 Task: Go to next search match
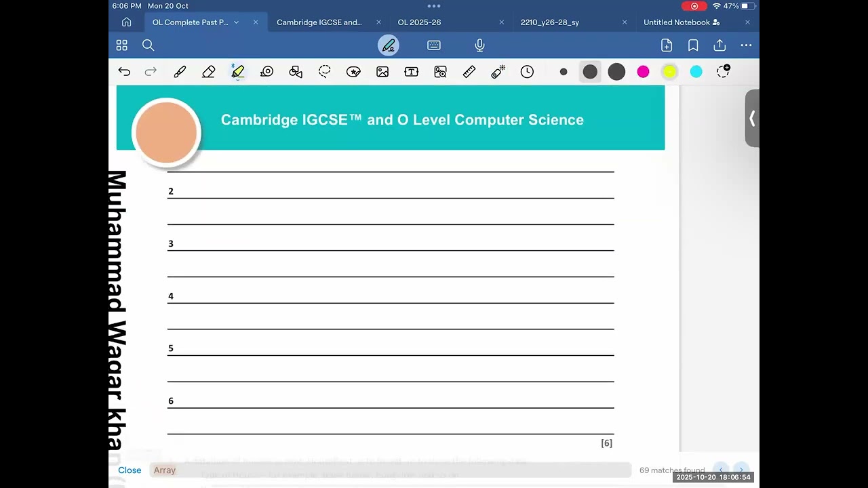(x=741, y=470)
